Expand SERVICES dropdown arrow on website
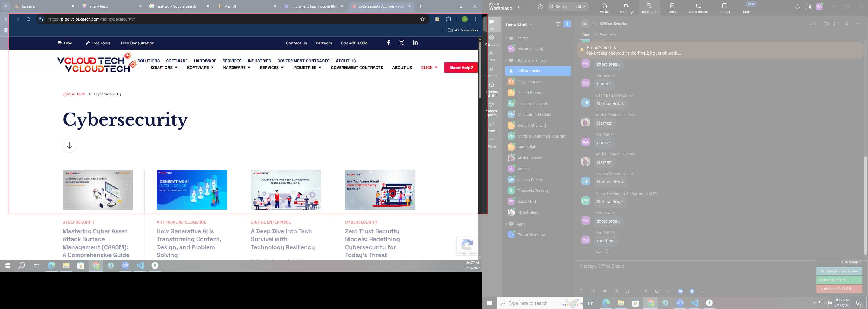 click(282, 68)
